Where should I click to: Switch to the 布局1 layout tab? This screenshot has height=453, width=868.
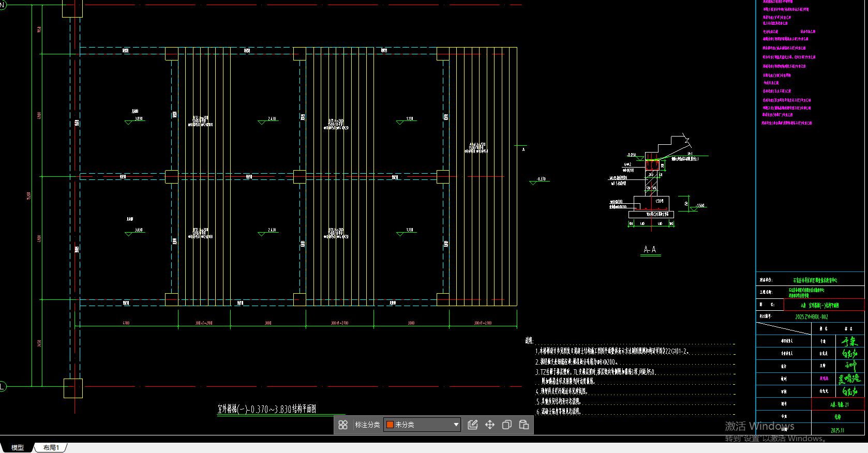51,447
